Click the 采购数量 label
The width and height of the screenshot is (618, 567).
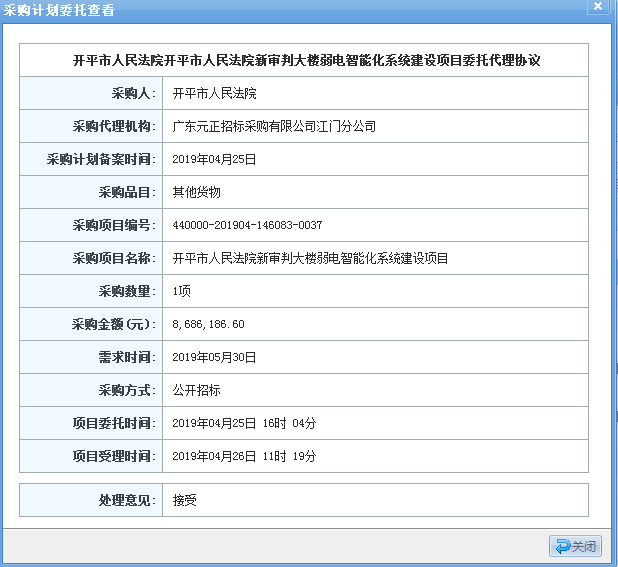click(x=127, y=291)
